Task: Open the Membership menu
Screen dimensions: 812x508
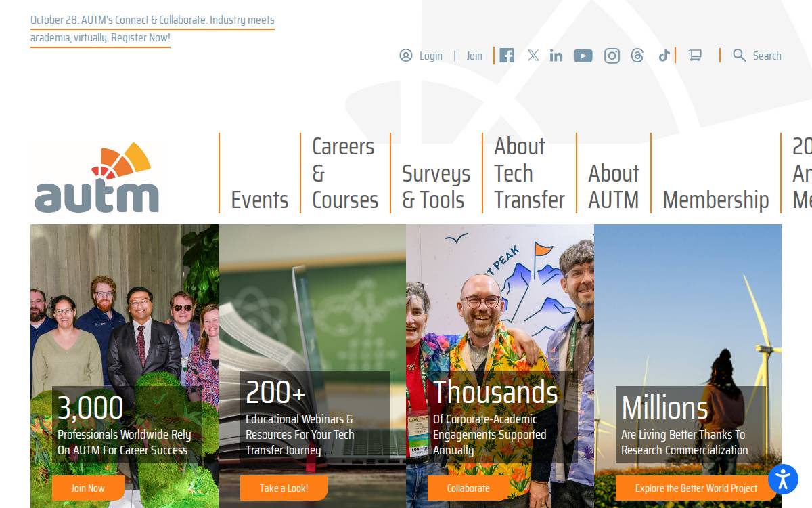Action: click(716, 200)
